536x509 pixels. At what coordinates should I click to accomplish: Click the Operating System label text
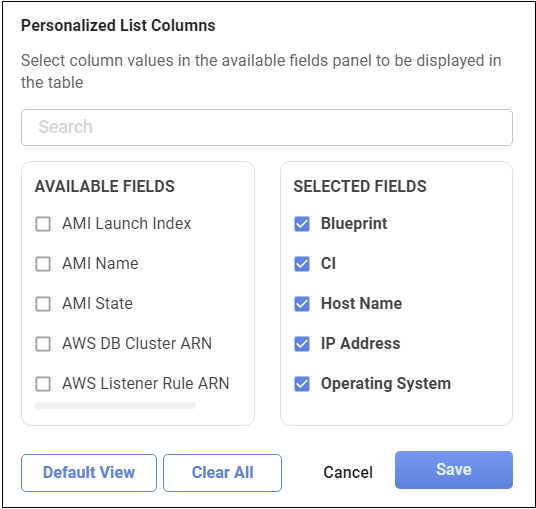(x=386, y=384)
